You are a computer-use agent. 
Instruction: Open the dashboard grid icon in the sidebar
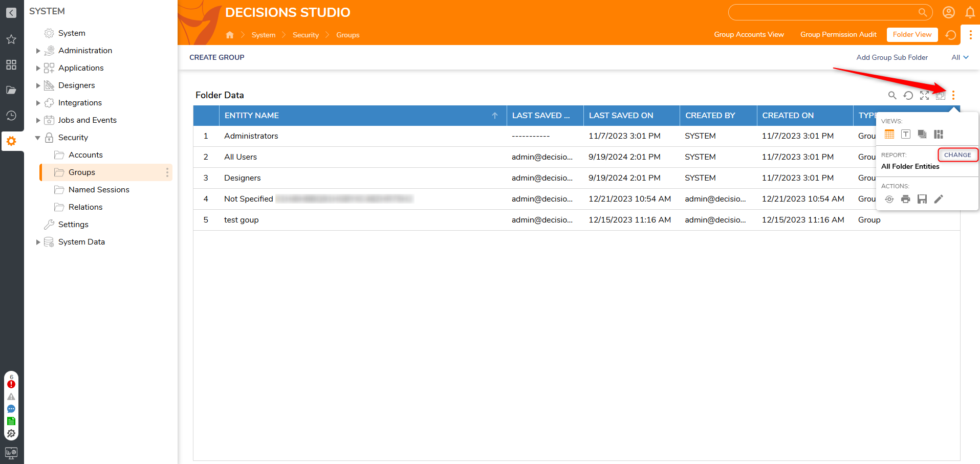point(11,65)
